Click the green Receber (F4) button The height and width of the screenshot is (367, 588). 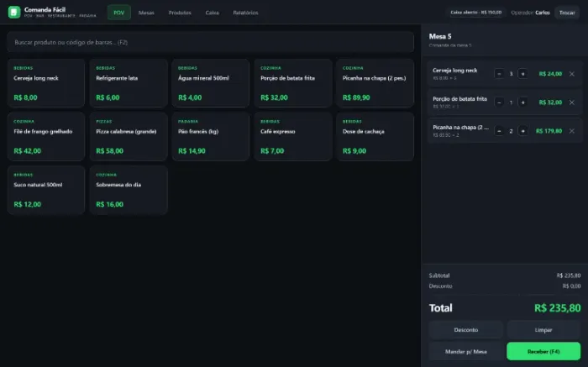(543, 352)
